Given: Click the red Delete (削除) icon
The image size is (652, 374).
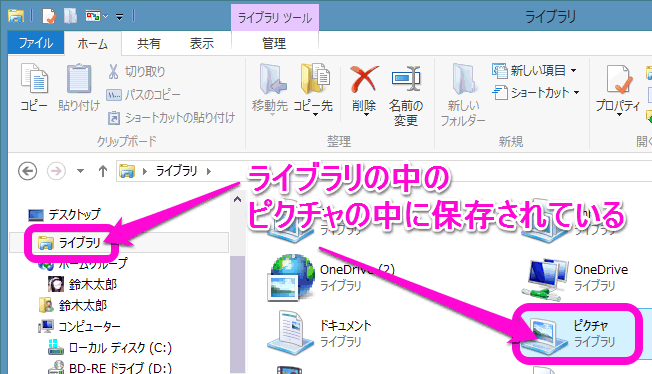Looking at the screenshot, I should tap(364, 79).
